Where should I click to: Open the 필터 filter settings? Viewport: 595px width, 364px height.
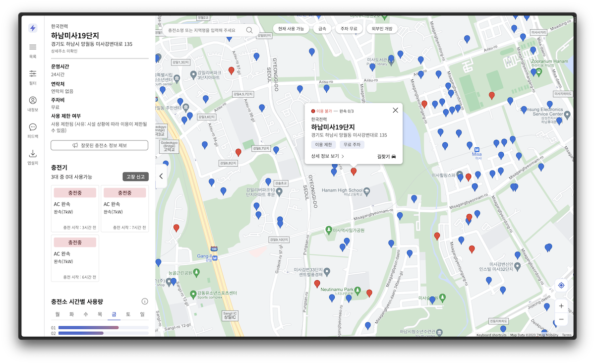[x=33, y=77]
